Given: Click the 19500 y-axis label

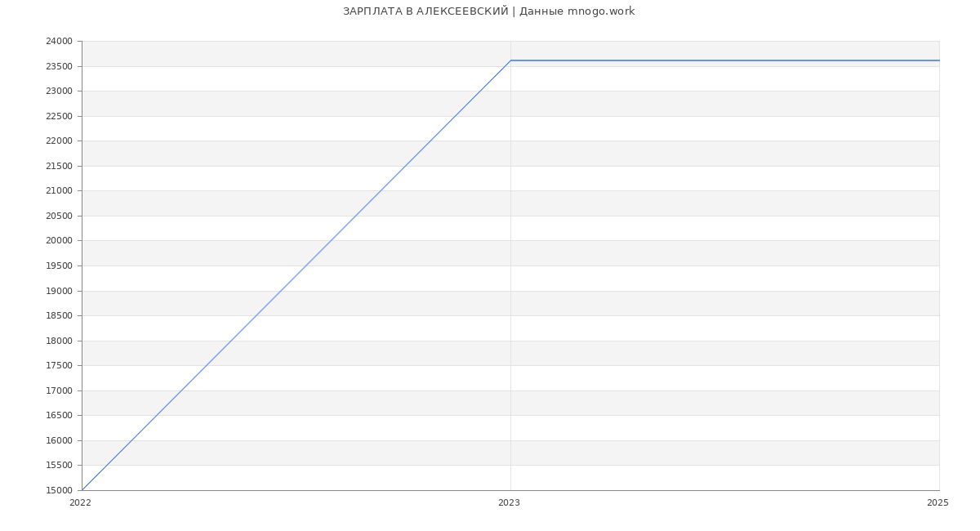Looking at the screenshot, I should click(59, 266).
